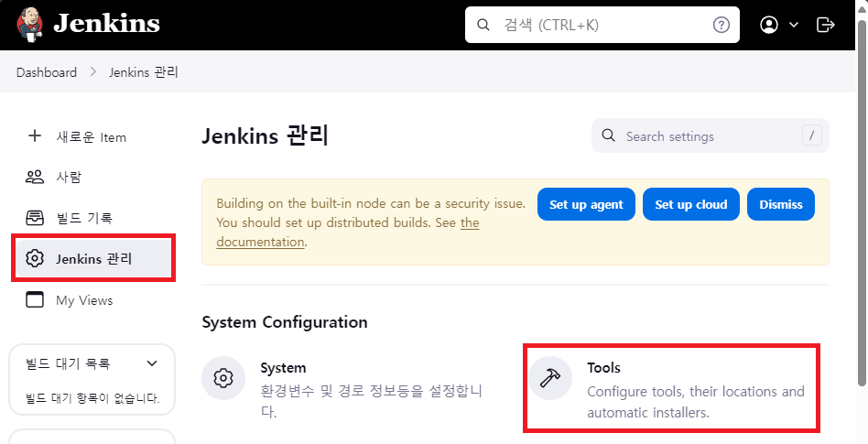This screenshot has height=444, width=868.
Task: Click the Set up cloud button
Action: (691, 204)
